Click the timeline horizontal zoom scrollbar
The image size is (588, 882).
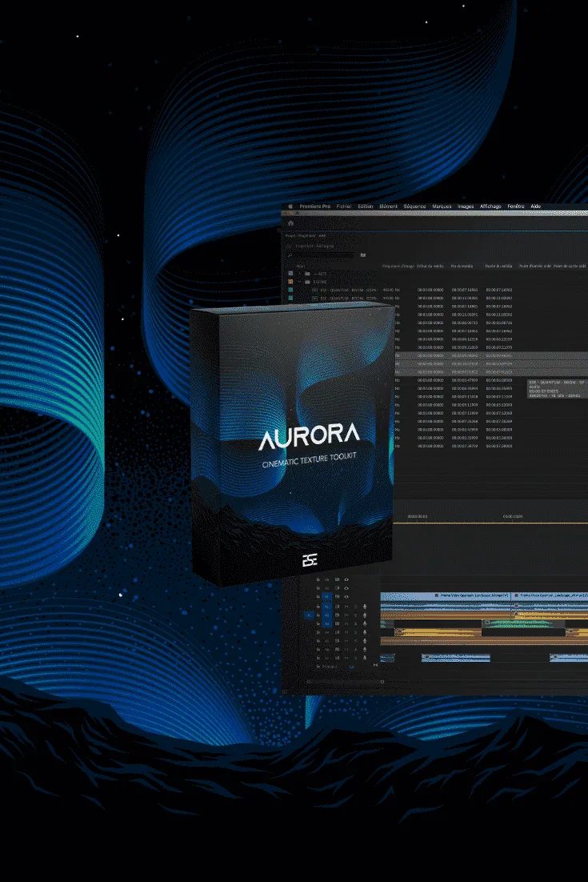click(x=345, y=682)
